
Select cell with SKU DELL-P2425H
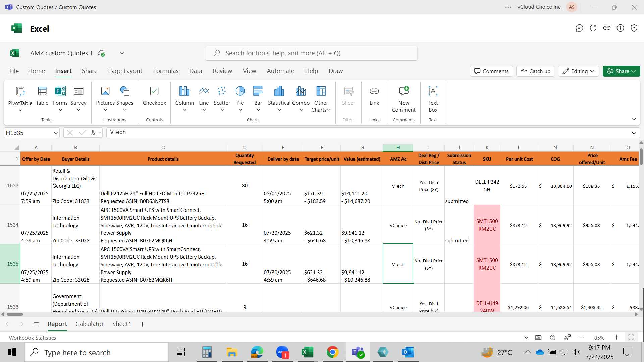click(x=487, y=186)
